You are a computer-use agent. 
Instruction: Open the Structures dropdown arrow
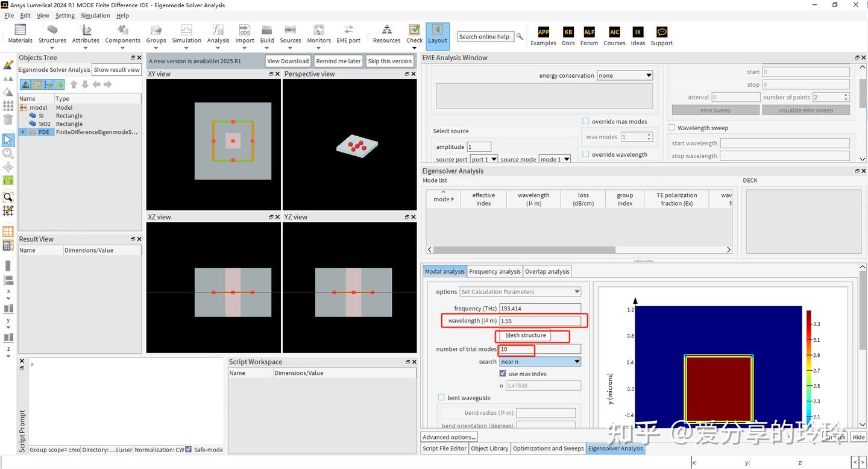pos(52,48)
